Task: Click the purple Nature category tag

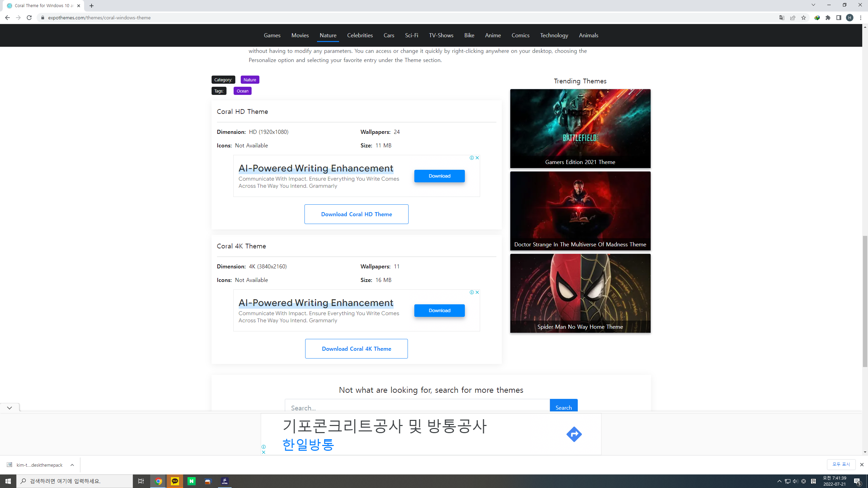Action: click(250, 80)
